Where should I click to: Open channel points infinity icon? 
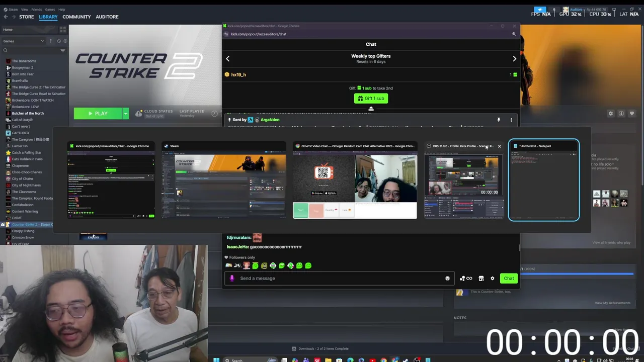[466, 279]
